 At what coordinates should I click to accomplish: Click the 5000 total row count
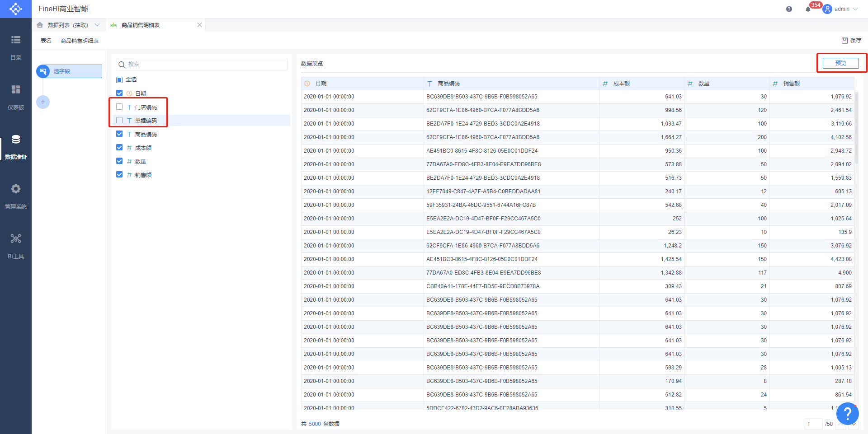click(315, 424)
